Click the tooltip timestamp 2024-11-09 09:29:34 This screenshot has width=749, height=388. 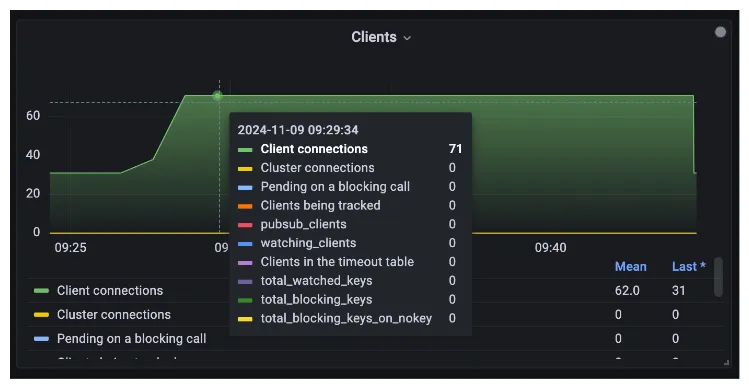[298, 130]
